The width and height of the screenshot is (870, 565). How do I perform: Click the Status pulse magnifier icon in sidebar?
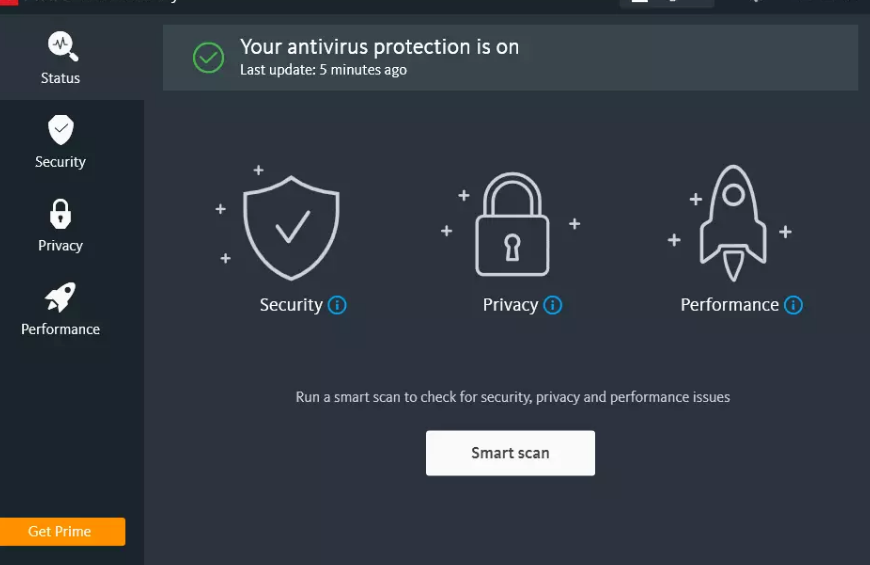click(61, 45)
